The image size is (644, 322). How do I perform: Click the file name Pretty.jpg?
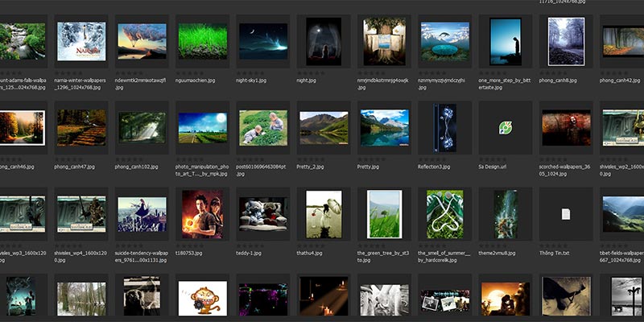(x=368, y=167)
